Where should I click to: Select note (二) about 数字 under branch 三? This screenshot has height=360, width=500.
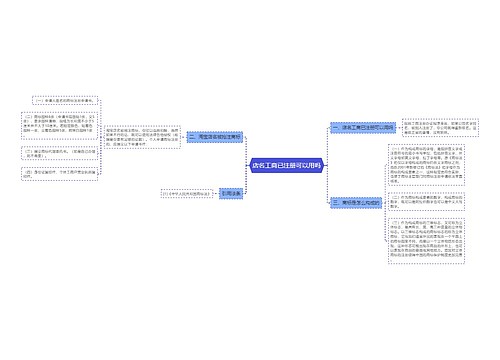426,202
